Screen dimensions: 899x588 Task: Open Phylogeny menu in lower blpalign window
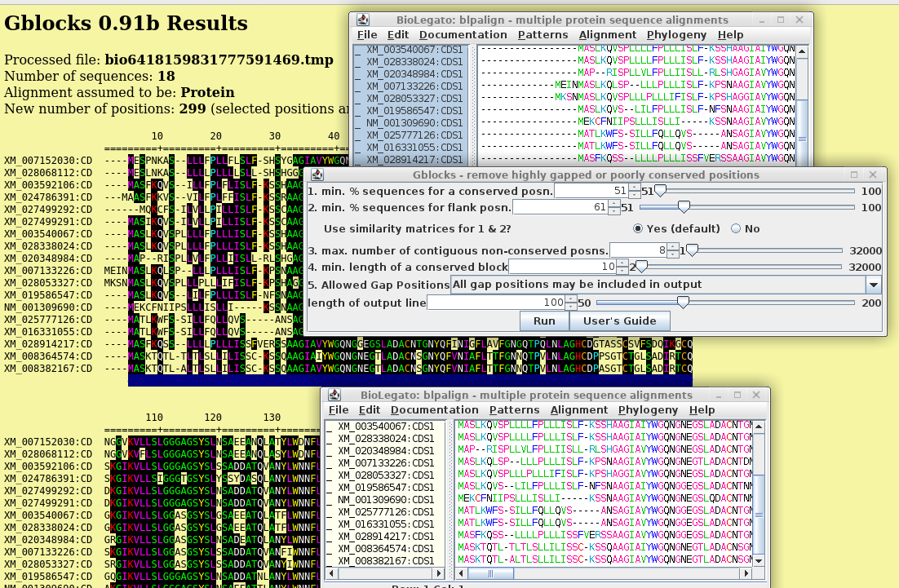648,409
